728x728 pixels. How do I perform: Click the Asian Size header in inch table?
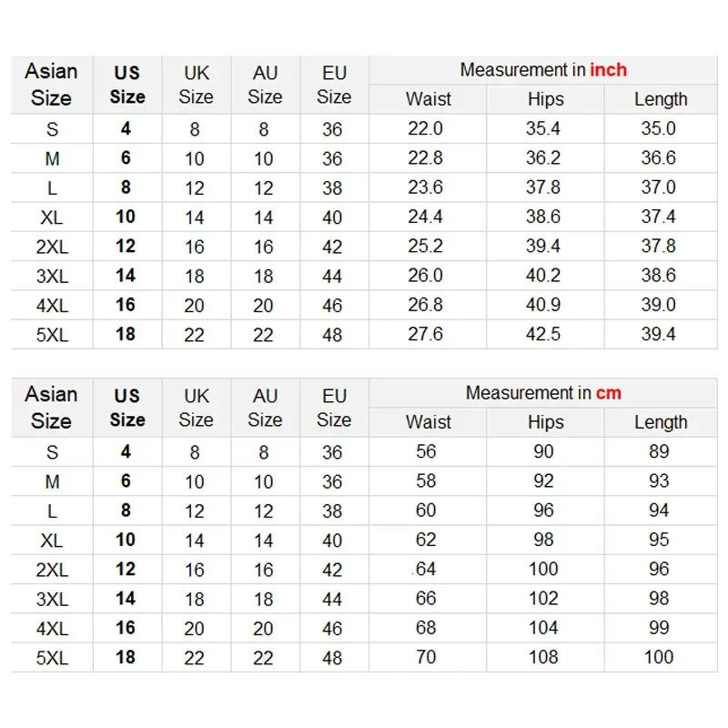pyautogui.click(x=51, y=85)
